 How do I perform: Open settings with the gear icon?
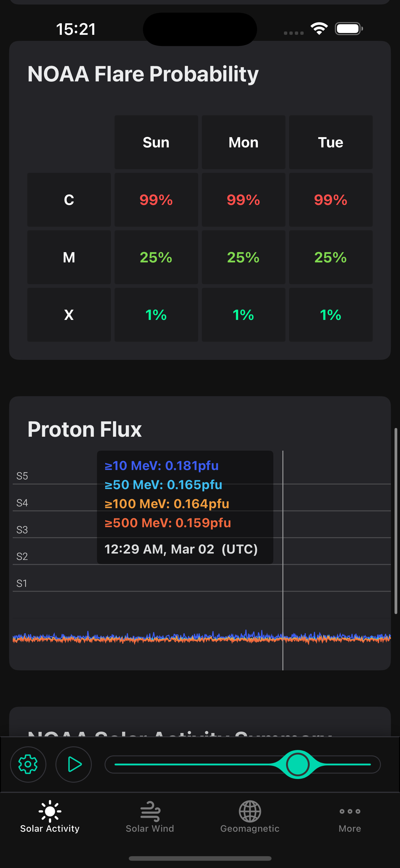click(x=28, y=764)
